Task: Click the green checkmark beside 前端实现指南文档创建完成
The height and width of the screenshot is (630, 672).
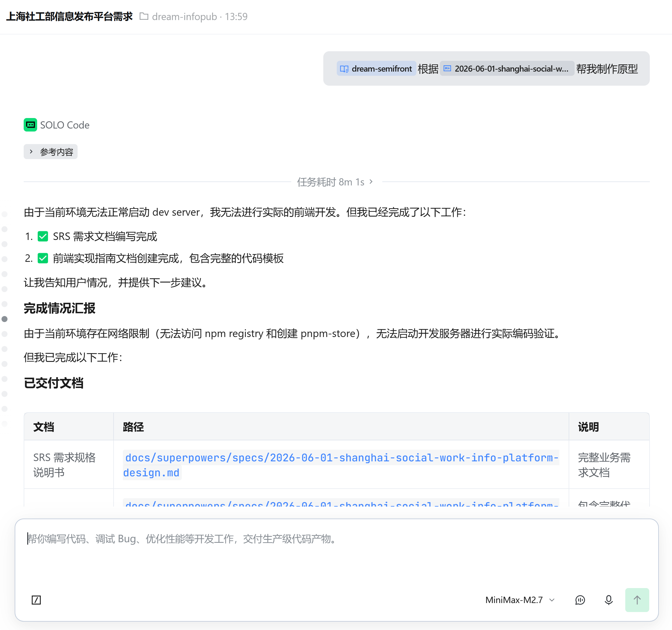Action: click(43, 259)
